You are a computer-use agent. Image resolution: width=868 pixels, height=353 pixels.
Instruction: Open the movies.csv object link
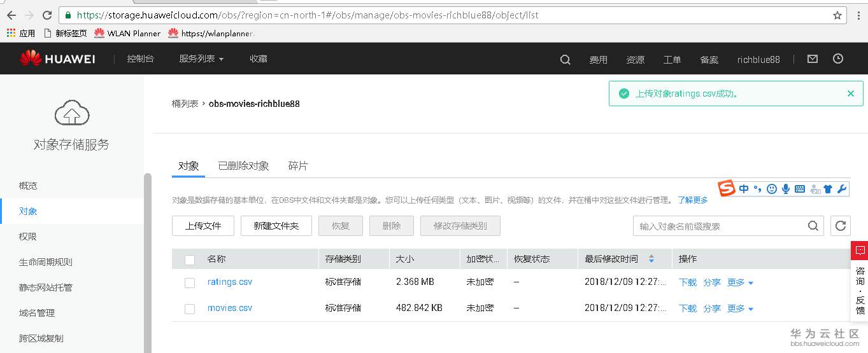230,308
